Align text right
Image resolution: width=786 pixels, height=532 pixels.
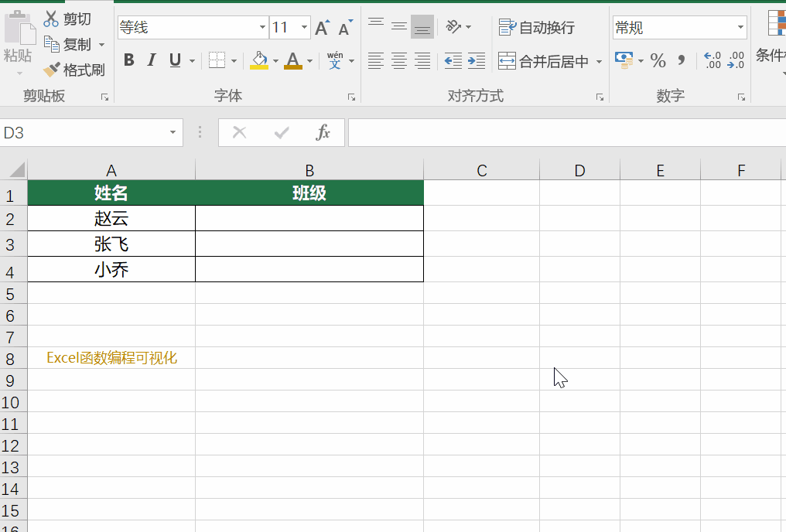pyautogui.click(x=422, y=60)
